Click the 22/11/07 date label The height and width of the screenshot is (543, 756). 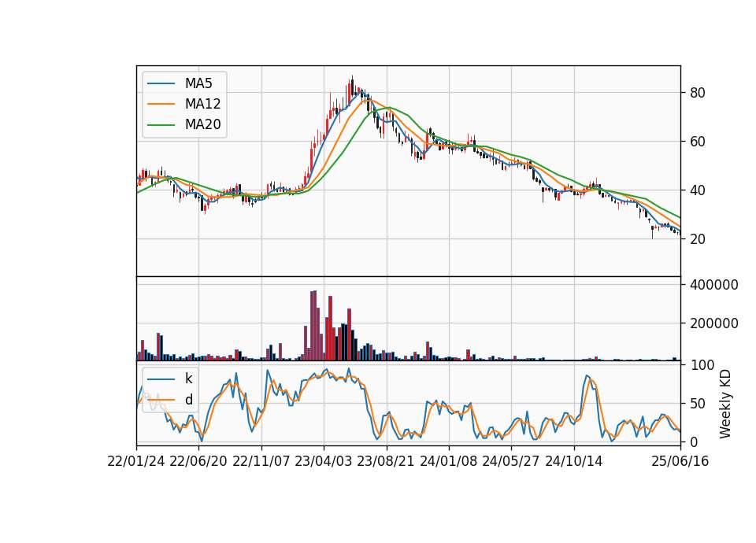[261, 461]
